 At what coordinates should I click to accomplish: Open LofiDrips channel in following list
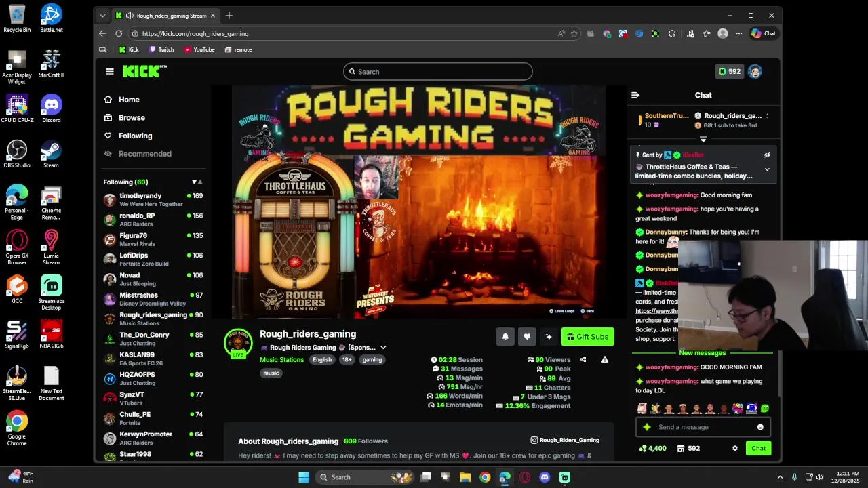tap(153, 259)
